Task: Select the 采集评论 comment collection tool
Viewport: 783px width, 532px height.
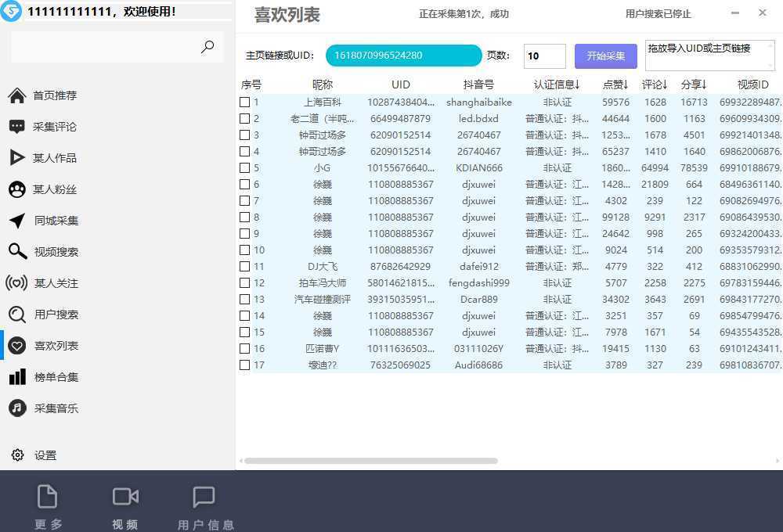Action: [x=58, y=127]
